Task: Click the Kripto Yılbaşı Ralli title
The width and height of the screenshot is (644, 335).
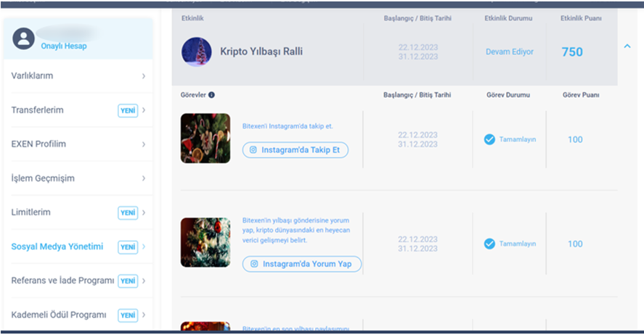Action: (261, 51)
